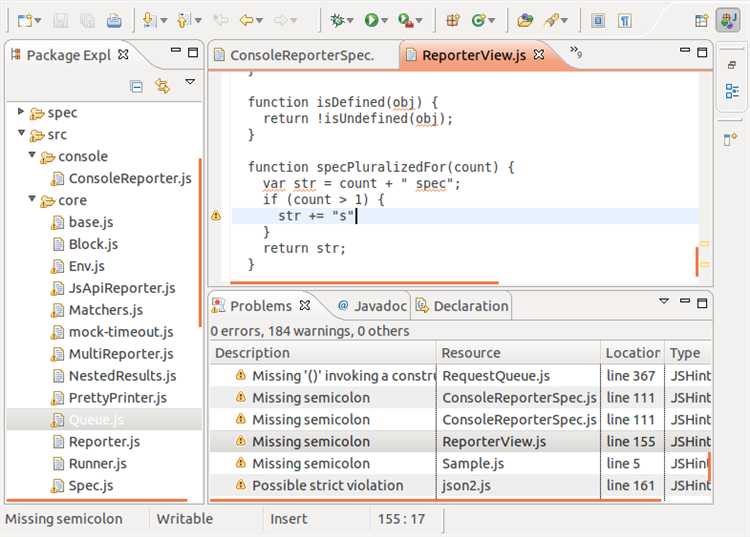Open Package Explorer view menu triangle
Image resolution: width=750 pixels, height=537 pixels.
tap(190, 82)
